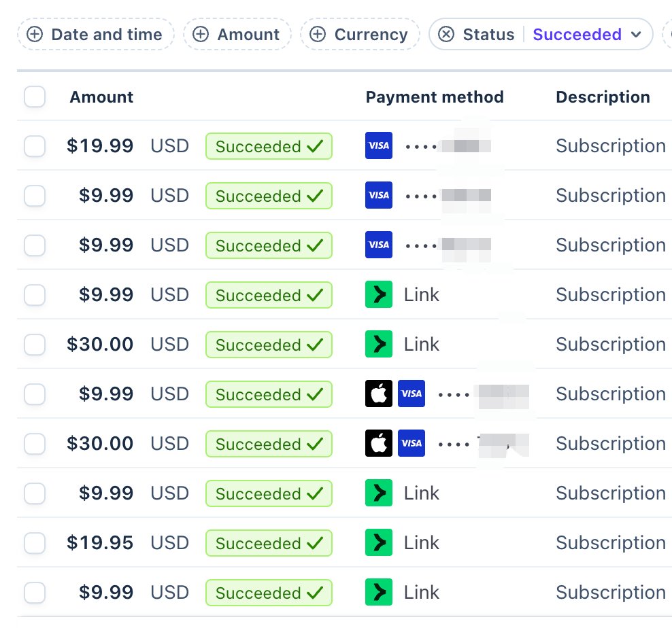The height and width of the screenshot is (628, 672).
Task: Click the plus icon on Currency filter
Action: 318,34
